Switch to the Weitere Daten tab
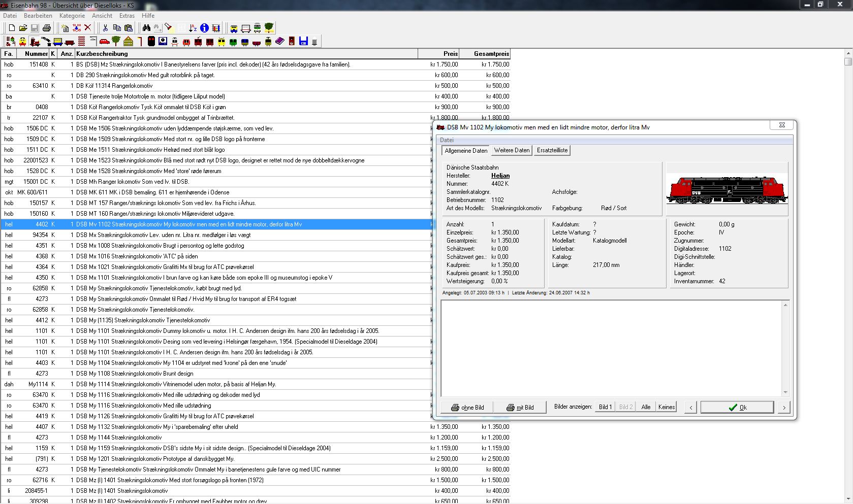Viewport: 853px width, 504px height. 512,150
